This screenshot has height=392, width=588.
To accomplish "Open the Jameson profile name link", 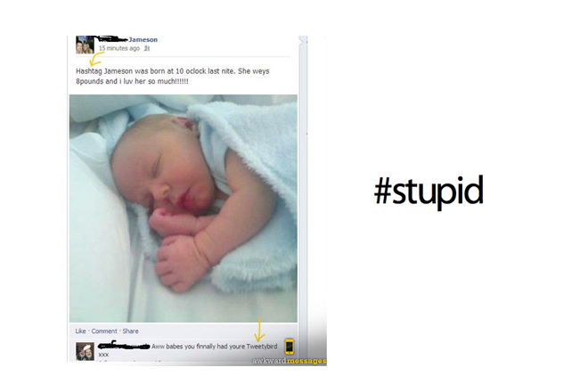I will (x=143, y=39).
